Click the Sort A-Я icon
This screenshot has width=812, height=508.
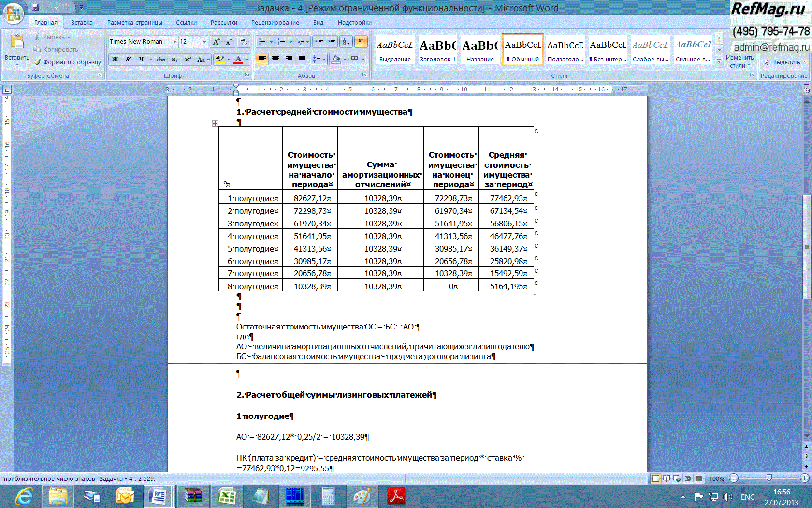click(346, 42)
